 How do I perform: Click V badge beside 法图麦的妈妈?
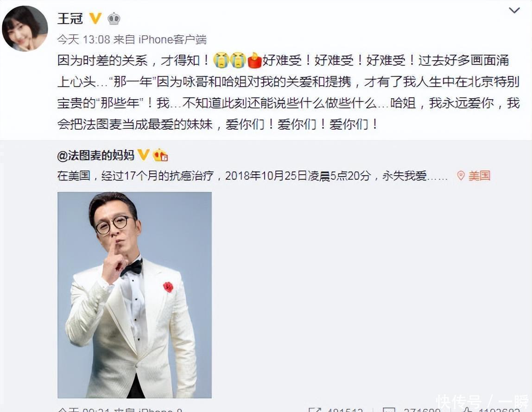pos(143,155)
